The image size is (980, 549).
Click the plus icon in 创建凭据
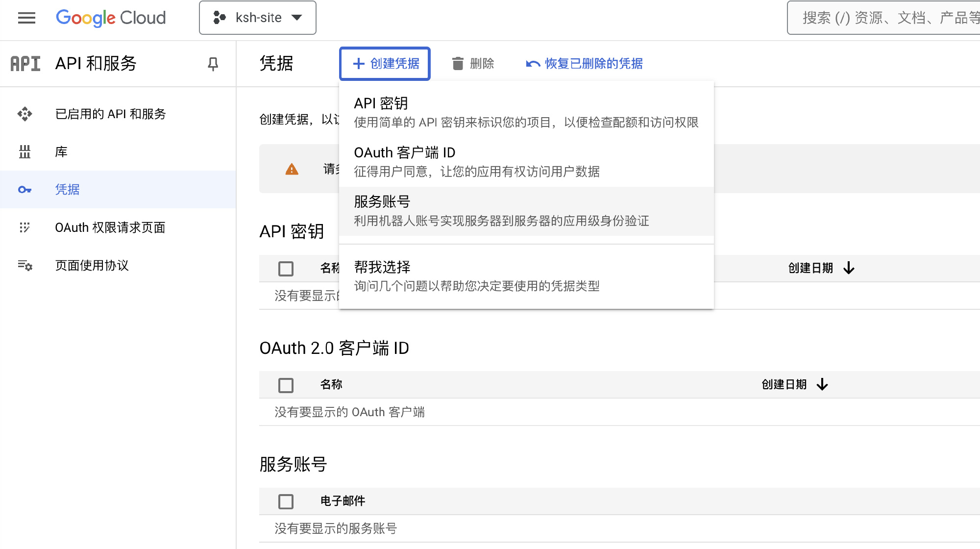(x=359, y=64)
